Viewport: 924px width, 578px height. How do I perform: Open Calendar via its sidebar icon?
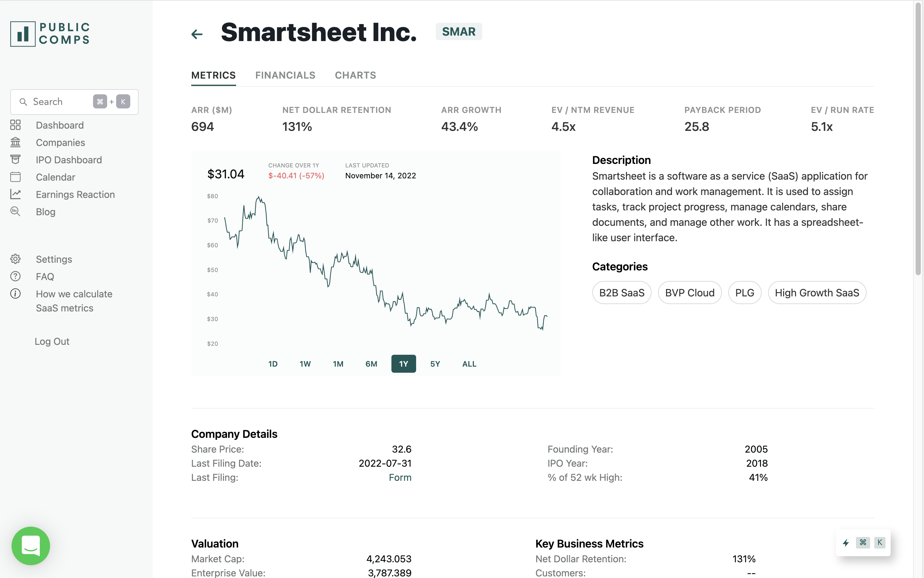click(x=15, y=177)
